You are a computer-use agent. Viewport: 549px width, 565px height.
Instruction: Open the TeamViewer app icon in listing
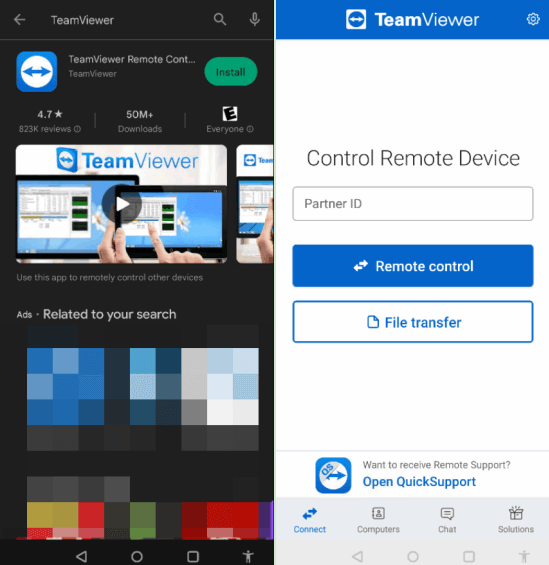pyautogui.click(x=37, y=71)
